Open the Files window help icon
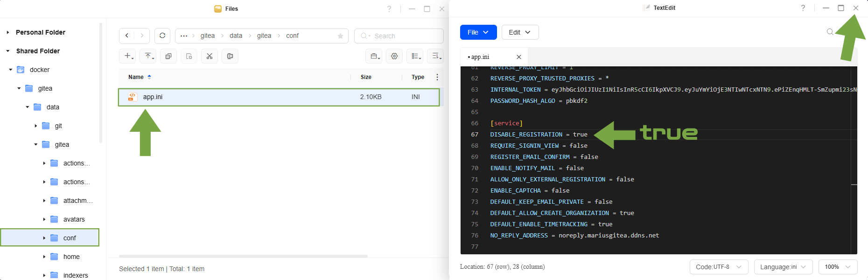 (x=389, y=8)
